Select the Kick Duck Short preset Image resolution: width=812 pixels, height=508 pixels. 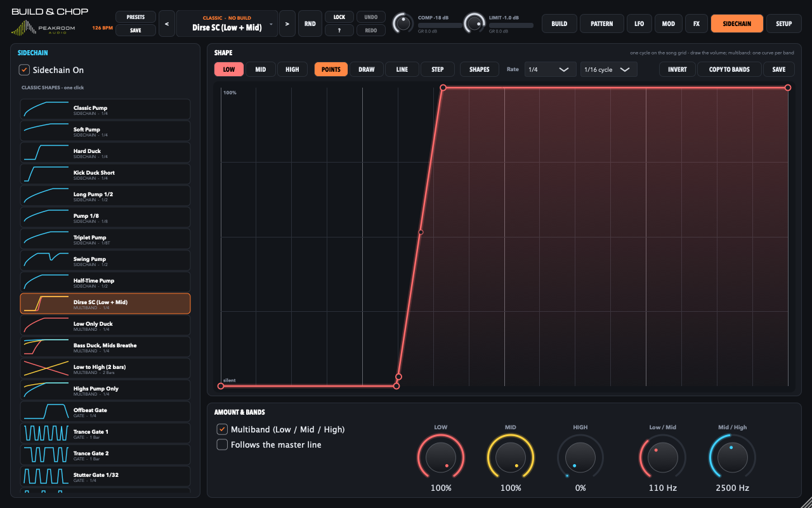coord(105,174)
